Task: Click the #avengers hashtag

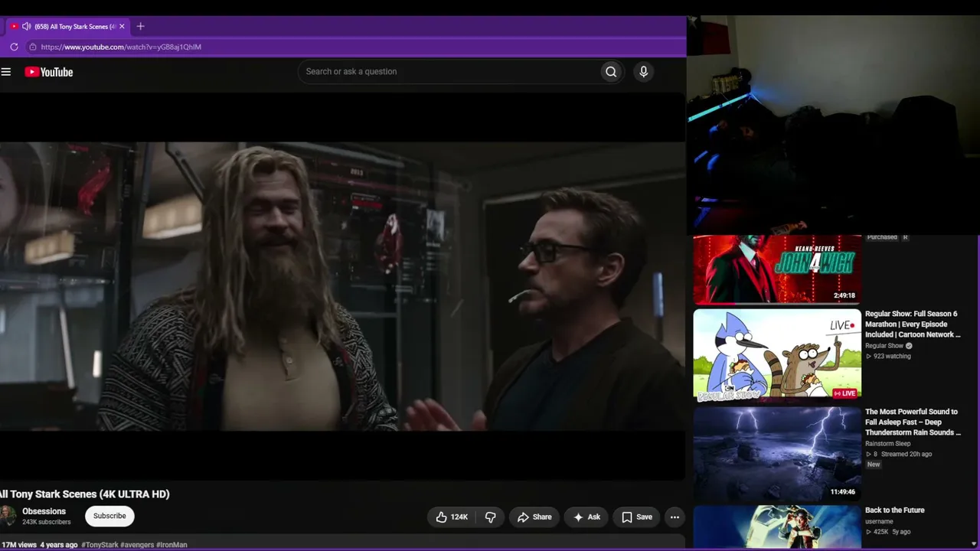Action: (137, 545)
